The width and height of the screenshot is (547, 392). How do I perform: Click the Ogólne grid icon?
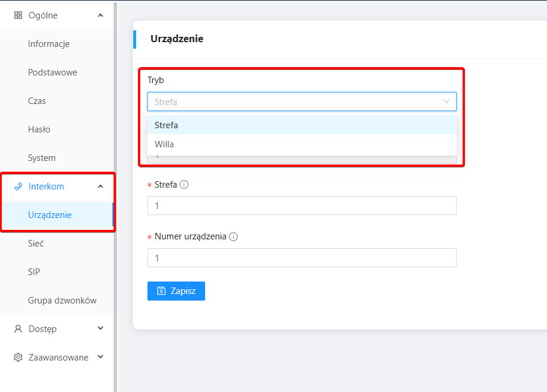(18, 15)
